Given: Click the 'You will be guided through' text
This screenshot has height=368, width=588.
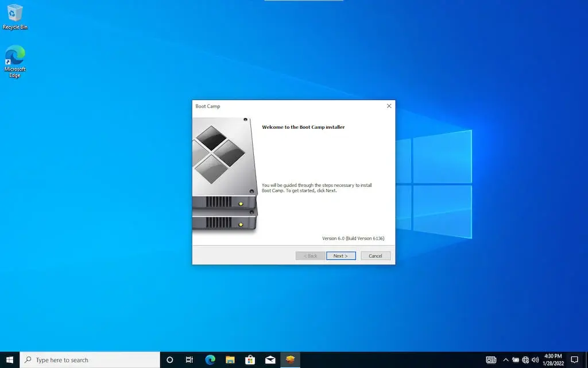Looking at the screenshot, I should coord(317,188).
